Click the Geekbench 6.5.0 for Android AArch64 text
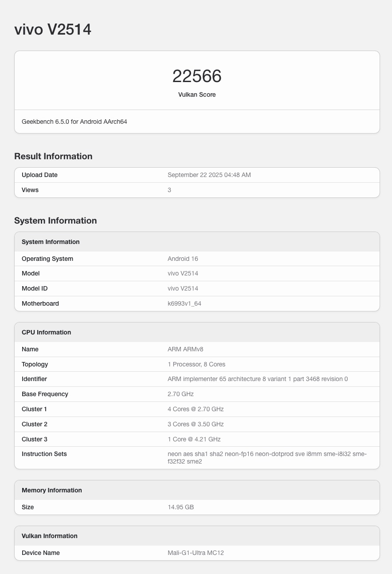Screen dimensions: 392x574 pyautogui.click(x=74, y=122)
